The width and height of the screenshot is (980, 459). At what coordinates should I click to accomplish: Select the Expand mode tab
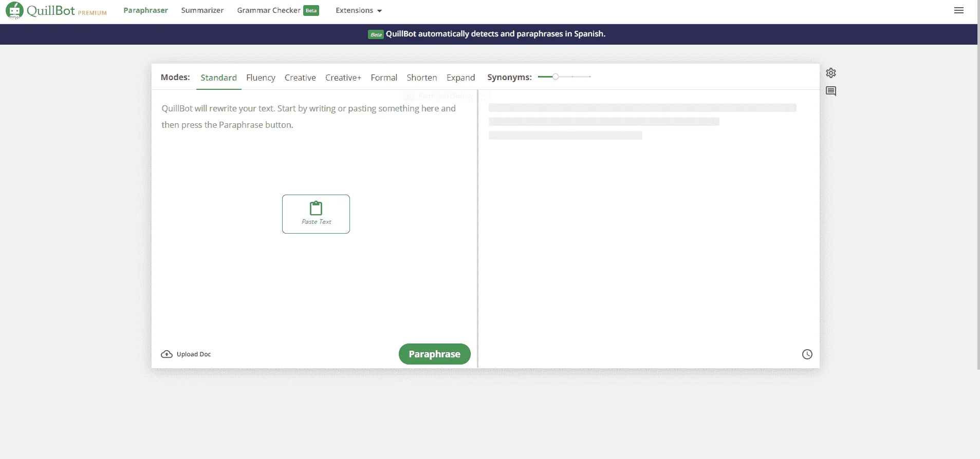pos(460,78)
